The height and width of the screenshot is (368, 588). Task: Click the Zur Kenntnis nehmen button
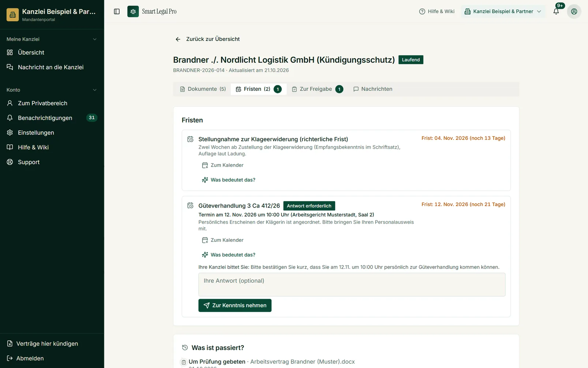pyautogui.click(x=235, y=305)
